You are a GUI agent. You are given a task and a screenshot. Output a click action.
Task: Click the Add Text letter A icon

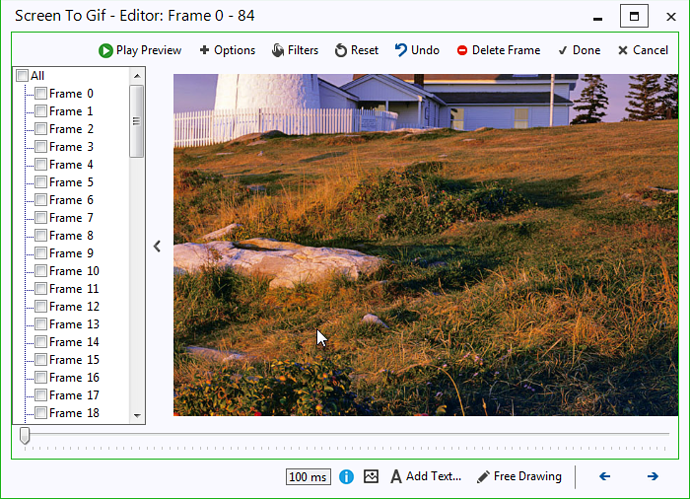396,477
